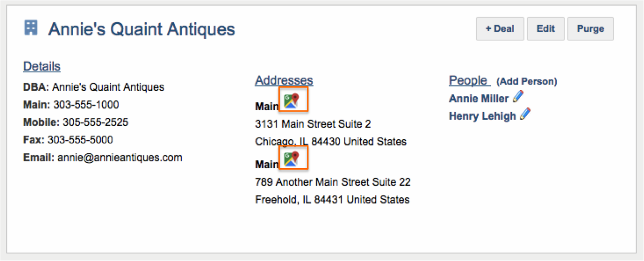Click the Freehold, IL 84431 address line
Screen dimensions: 644x261
332,200
